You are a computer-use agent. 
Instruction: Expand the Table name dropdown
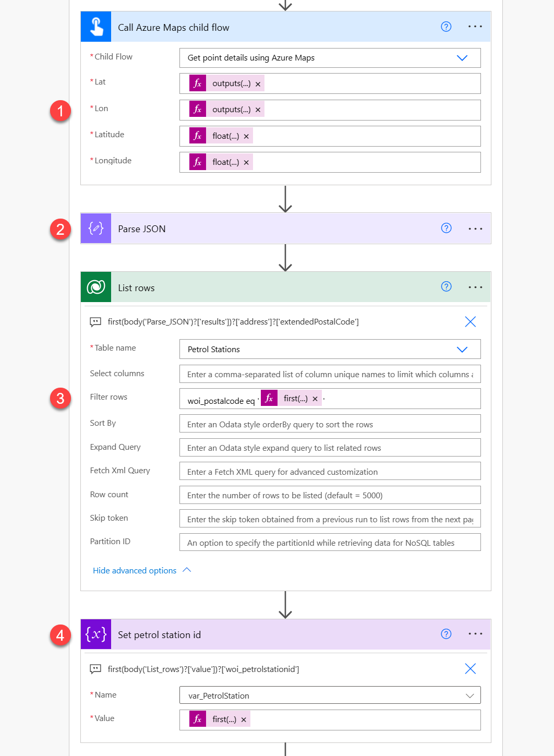[x=462, y=350]
